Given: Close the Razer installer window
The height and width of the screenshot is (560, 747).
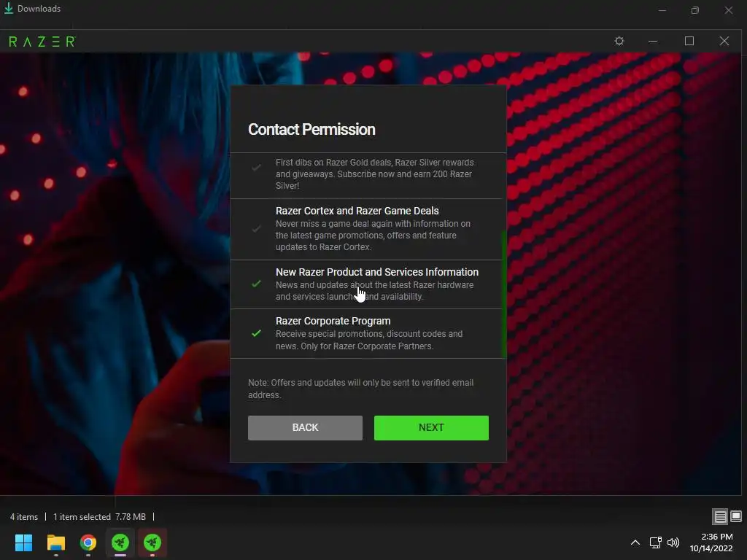Looking at the screenshot, I should click(724, 42).
